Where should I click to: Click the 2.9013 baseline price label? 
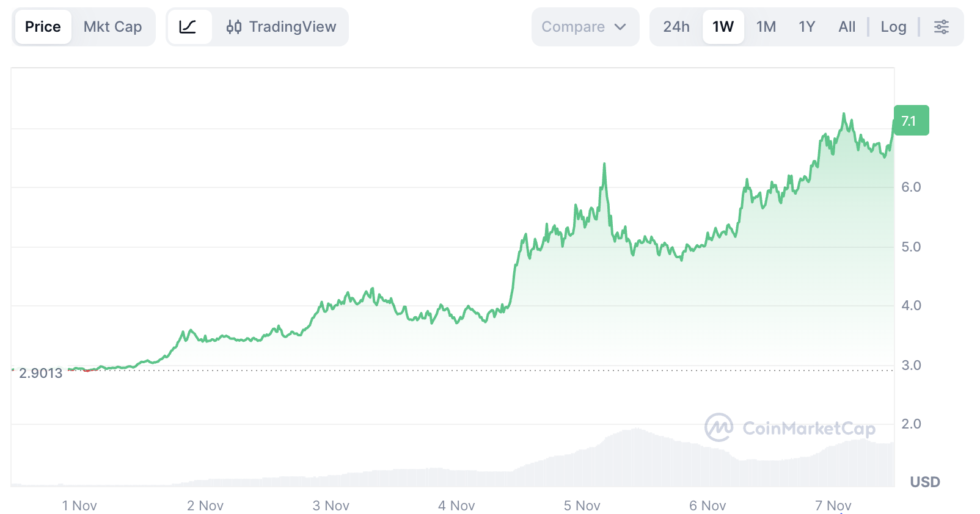[x=40, y=373]
